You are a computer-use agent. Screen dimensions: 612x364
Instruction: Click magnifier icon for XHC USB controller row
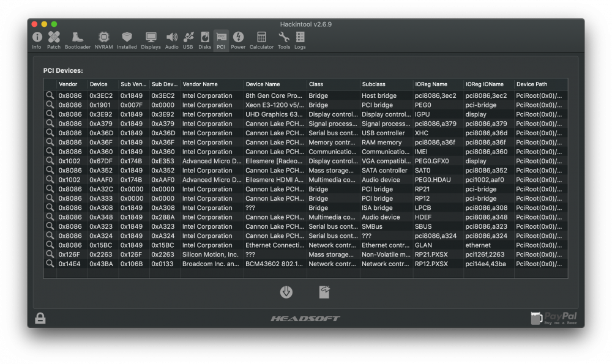(x=50, y=133)
